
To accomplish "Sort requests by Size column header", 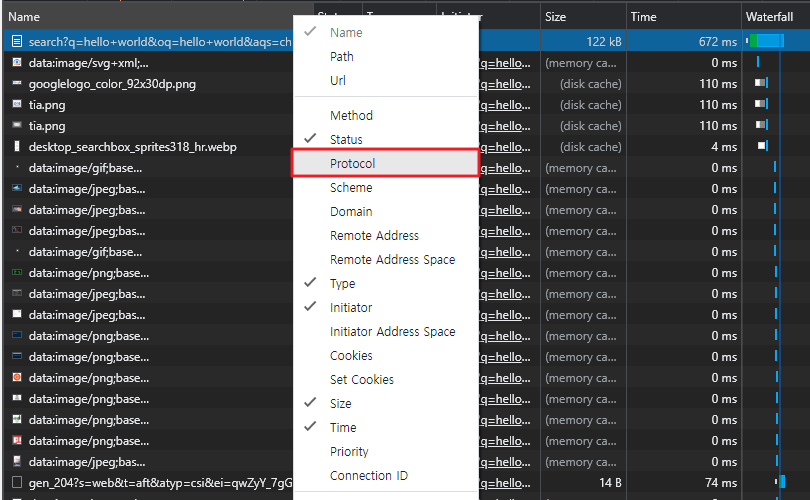I will [x=583, y=17].
